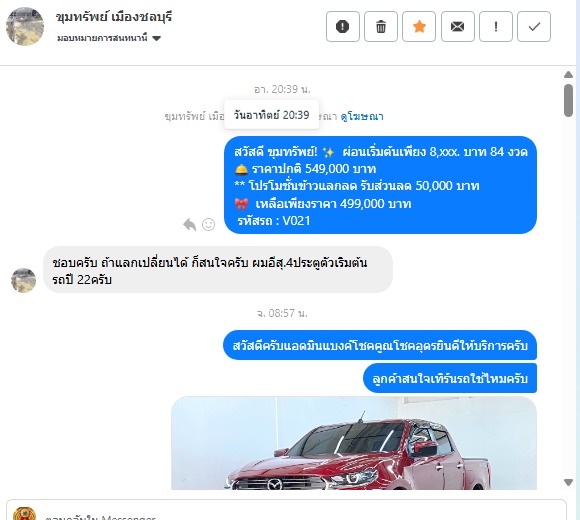The image size is (580, 520).
Task: Click the spam report exclamation icon
Action: tap(343, 27)
